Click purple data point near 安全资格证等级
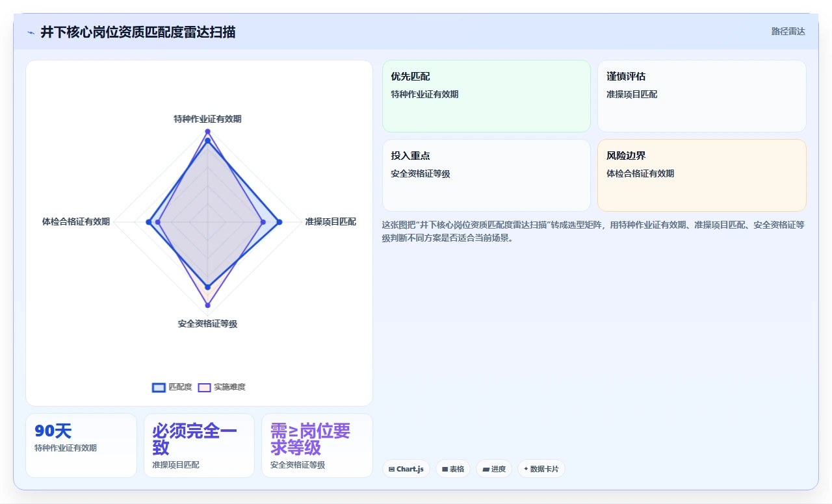This screenshot has height=504, width=832. click(x=208, y=305)
